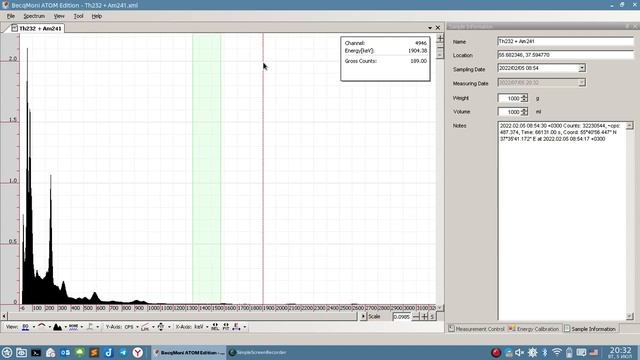Click the X-axis FIT zoom icon
The width and height of the screenshot is (640, 360).
click(x=226, y=327)
